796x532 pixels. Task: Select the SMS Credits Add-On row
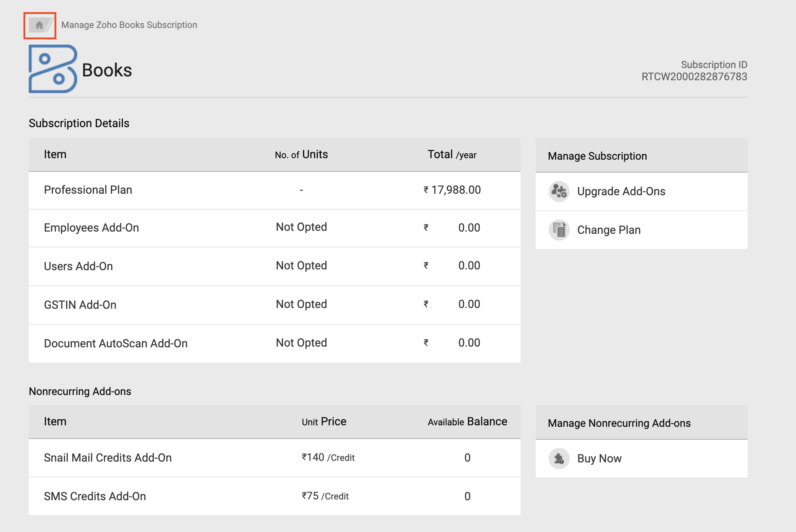coord(95,496)
